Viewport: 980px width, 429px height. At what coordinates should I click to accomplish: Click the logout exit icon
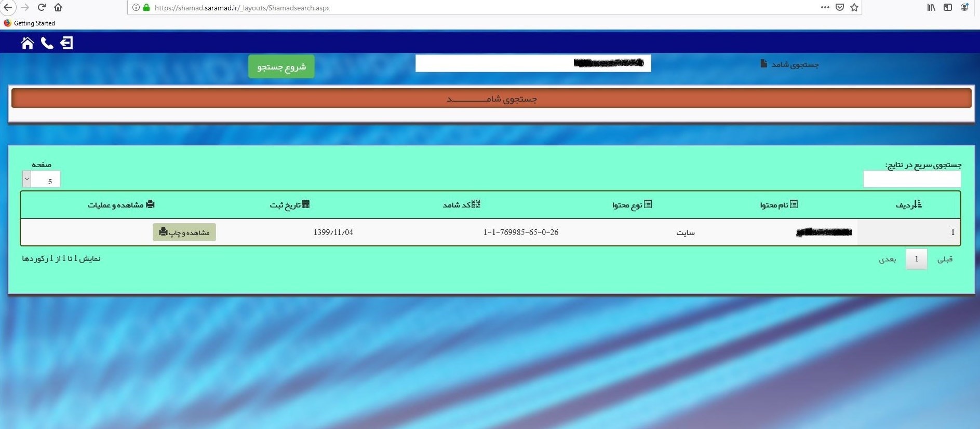[66, 43]
